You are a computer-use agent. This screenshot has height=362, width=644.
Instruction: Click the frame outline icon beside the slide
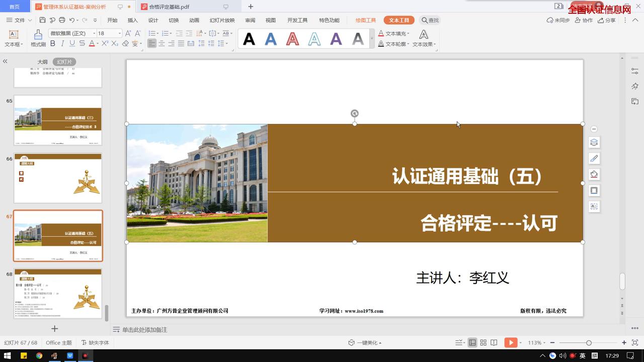click(594, 191)
